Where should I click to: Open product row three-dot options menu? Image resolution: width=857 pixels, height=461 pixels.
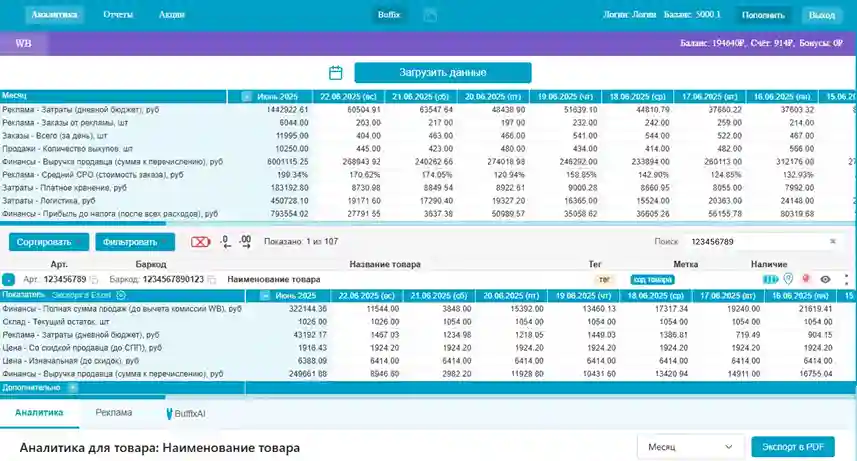click(845, 280)
